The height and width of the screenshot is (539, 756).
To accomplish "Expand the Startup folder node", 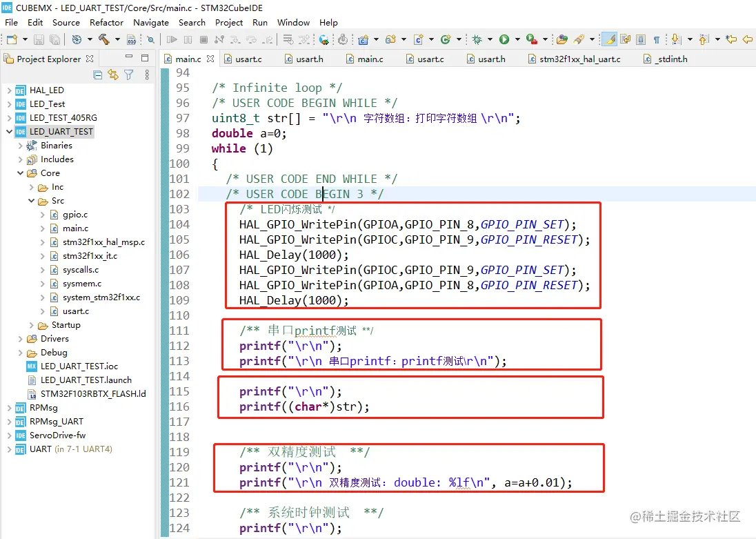I will 31,325.
